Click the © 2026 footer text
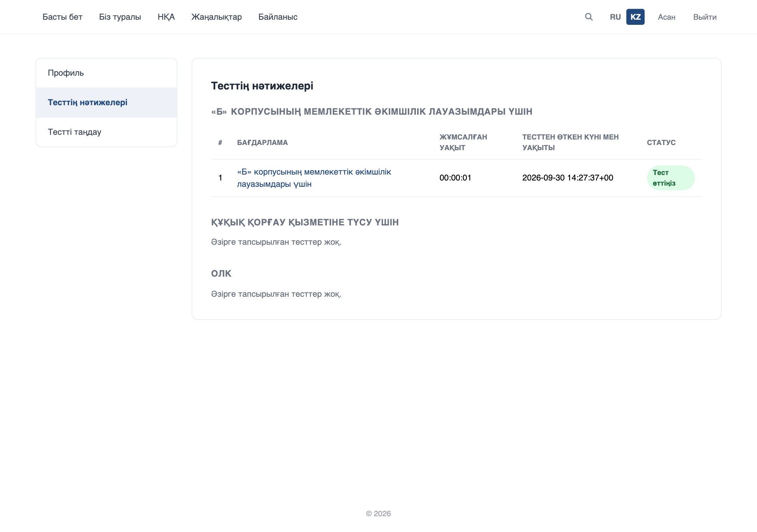 [378, 513]
